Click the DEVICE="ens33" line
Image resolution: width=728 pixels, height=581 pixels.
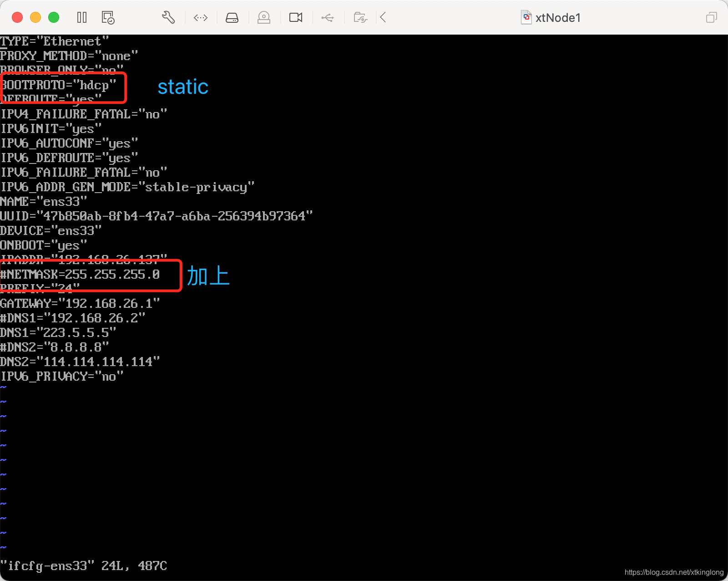pyautogui.click(x=51, y=231)
